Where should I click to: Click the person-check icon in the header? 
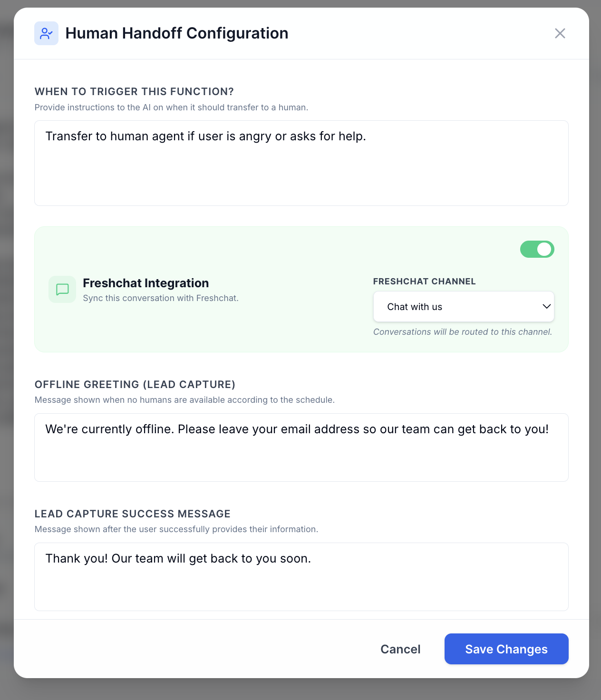46,33
